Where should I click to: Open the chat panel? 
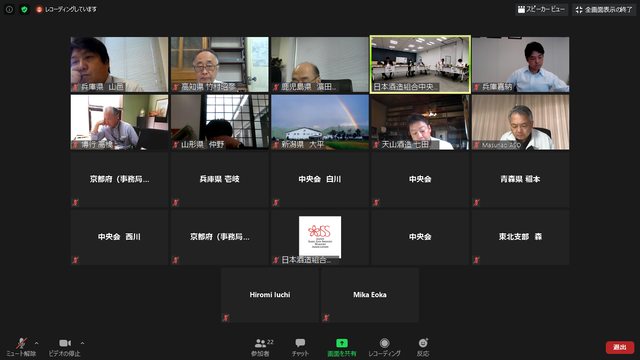coord(300,347)
